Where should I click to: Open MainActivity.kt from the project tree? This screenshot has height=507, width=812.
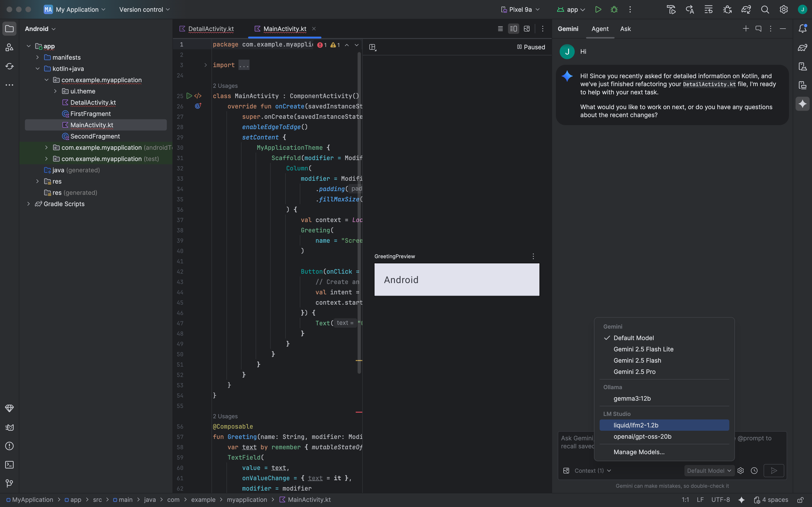[x=91, y=125]
